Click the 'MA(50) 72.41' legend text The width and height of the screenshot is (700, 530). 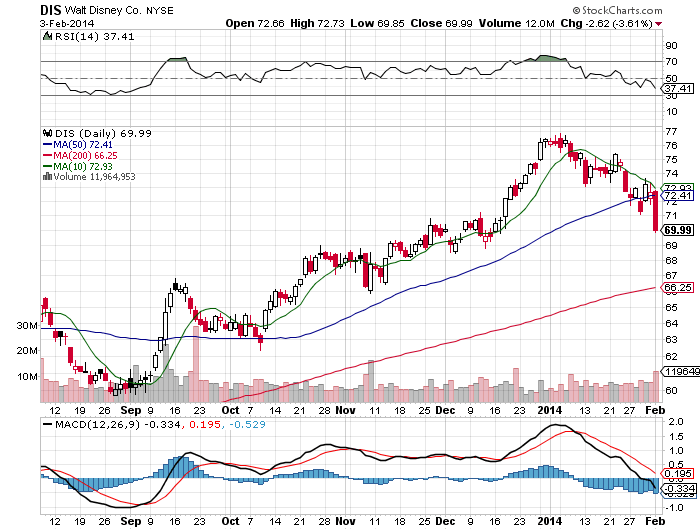(x=83, y=145)
